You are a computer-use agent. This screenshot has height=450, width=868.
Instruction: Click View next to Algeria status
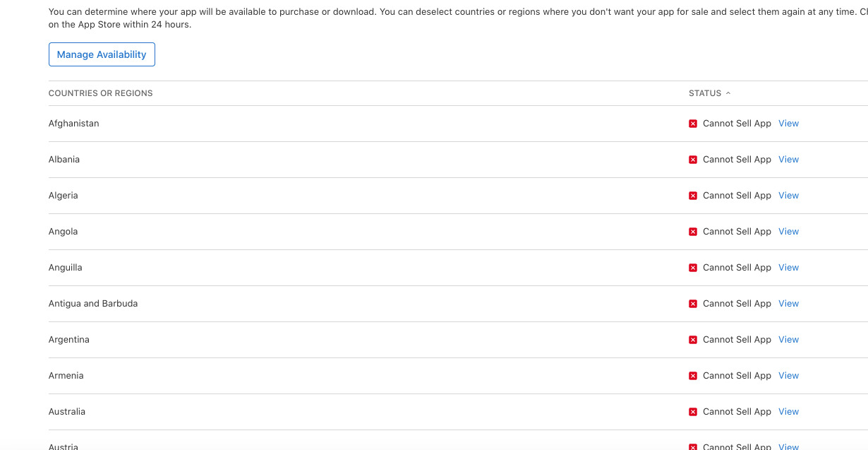click(x=788, y=196)
